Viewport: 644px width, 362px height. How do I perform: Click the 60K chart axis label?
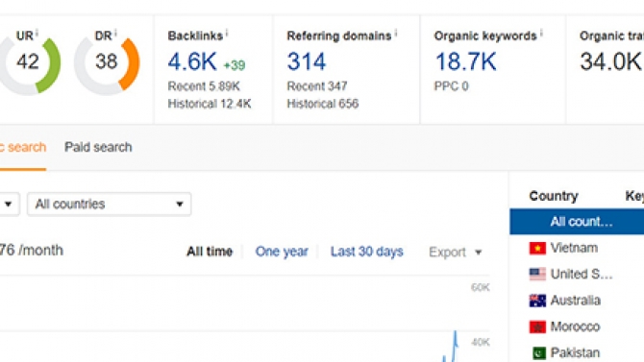click(481, 287)
